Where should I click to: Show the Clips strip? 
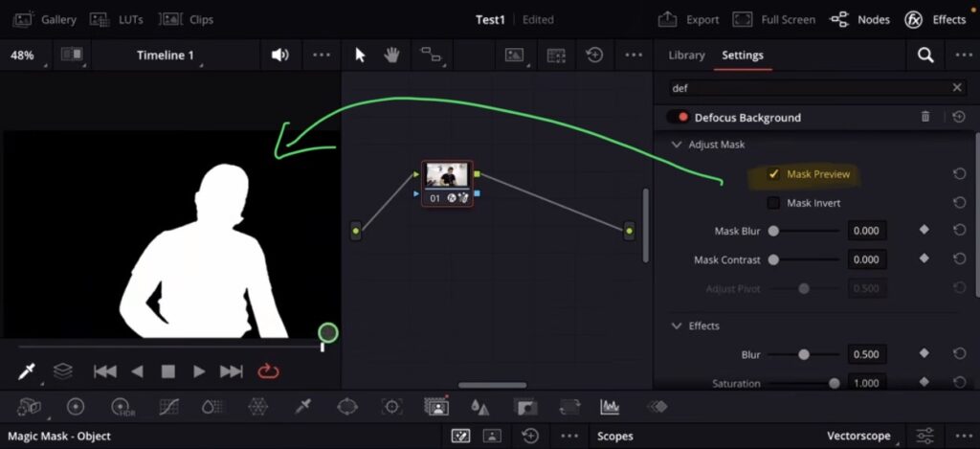click(x=186, y=19)
